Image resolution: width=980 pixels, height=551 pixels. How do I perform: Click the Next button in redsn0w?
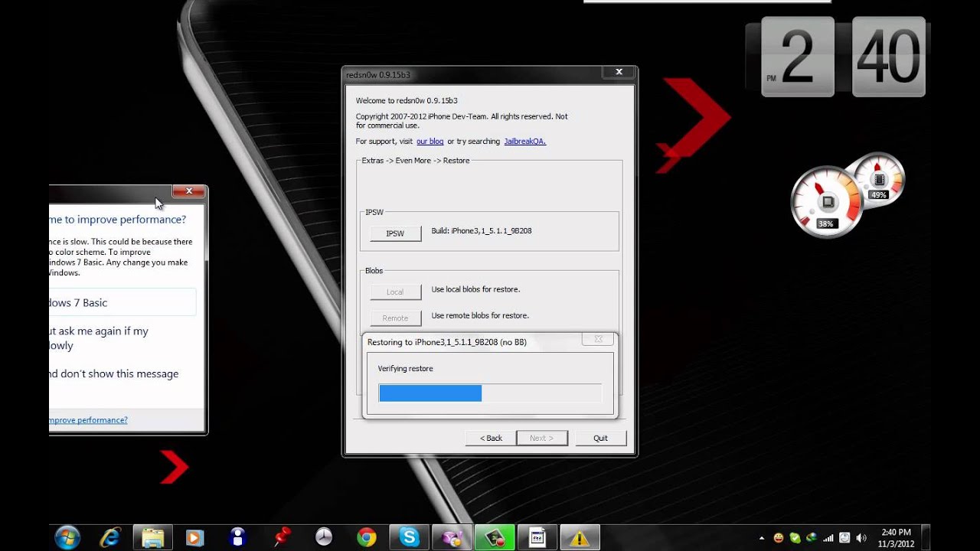point(542,438)
